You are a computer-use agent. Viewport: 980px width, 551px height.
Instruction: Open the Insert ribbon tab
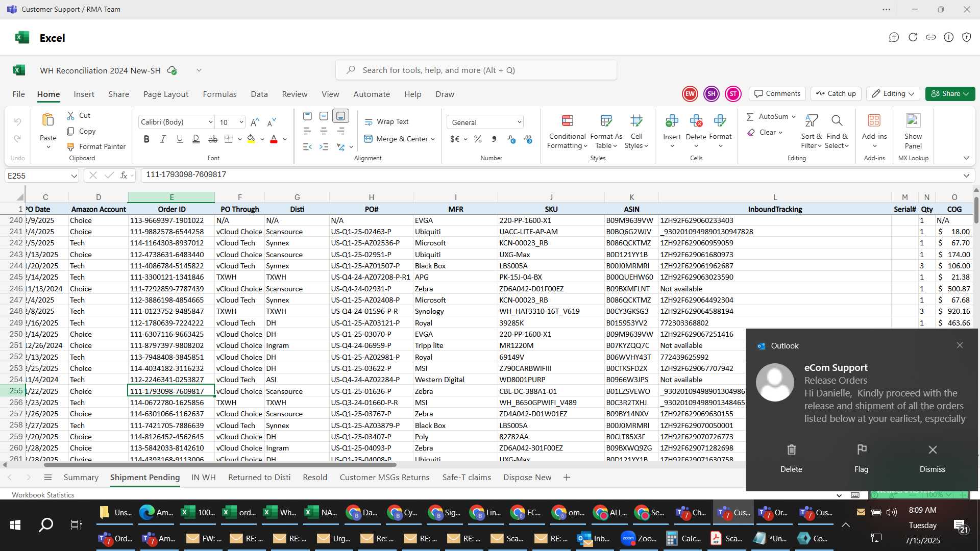click(x=84, y=94)
